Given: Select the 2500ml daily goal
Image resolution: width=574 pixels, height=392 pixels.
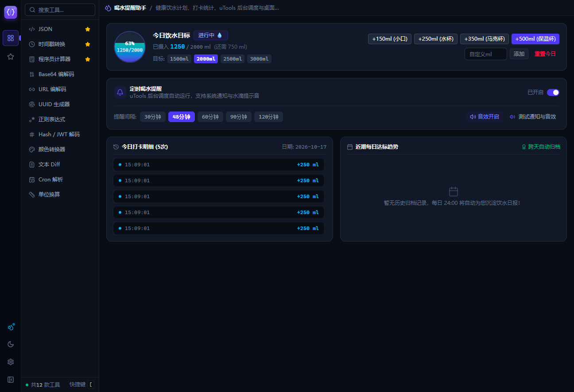Looking at the screenshot, I should tap(233, 59).
